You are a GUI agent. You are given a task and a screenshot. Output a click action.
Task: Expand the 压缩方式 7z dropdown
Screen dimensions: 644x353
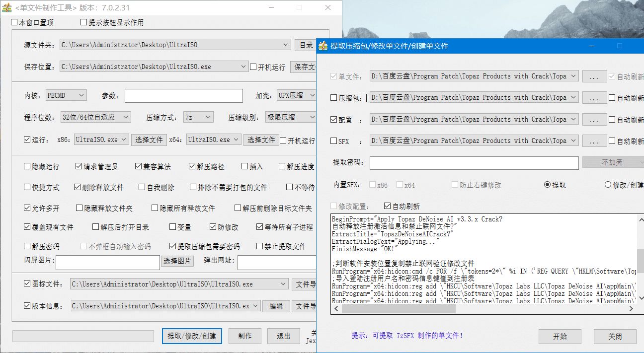coord(198,117)
